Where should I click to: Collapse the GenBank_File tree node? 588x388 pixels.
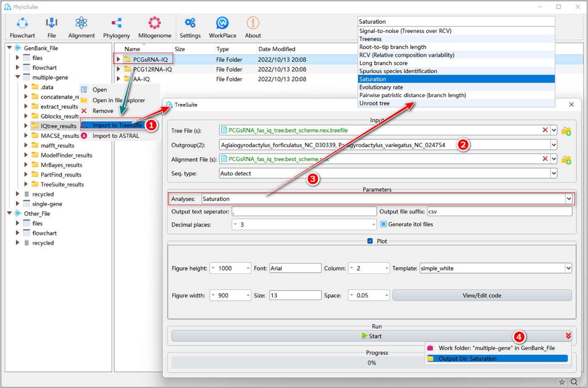tap(9, 48)
